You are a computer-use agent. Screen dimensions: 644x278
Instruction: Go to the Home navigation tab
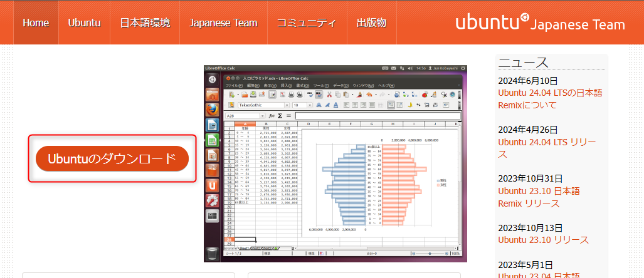pyautogui.click(x=36, y=23)
